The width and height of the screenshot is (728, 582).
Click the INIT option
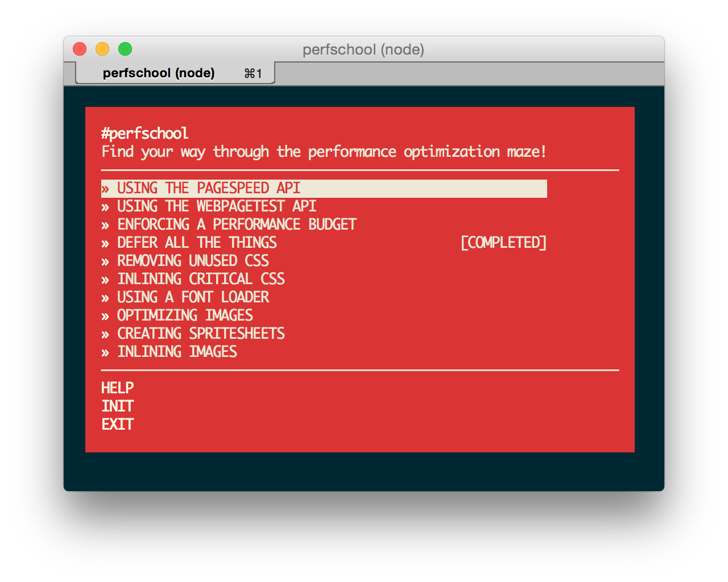coord(118,406)
